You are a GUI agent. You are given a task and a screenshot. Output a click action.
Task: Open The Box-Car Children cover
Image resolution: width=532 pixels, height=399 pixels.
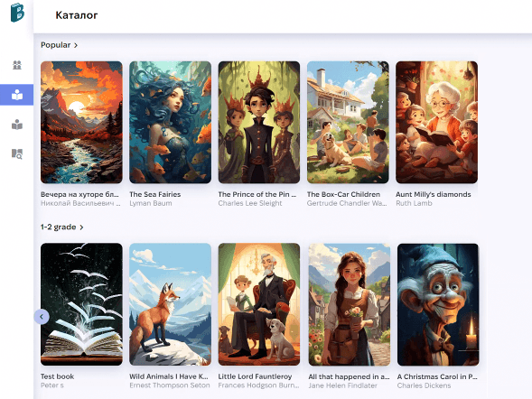pos(348,123)
